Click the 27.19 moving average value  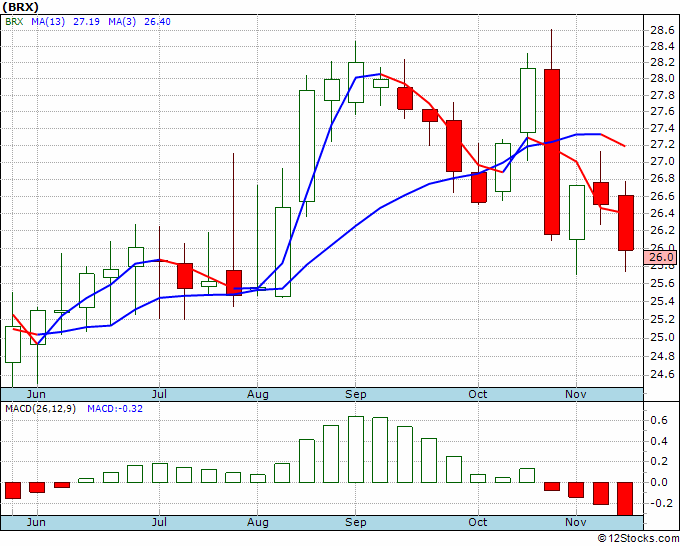(86, 22)
